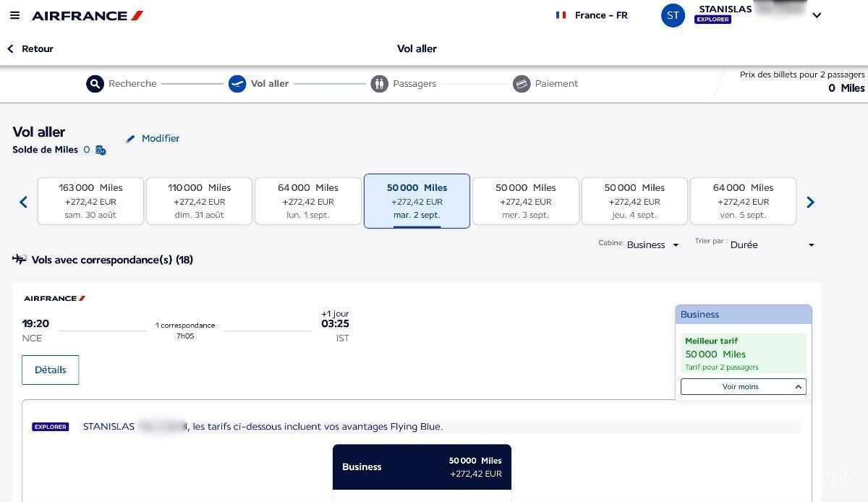Viewport: 868px width, 502px height.
Task: Open the Cabine Business dropdown
Action: click(x=653, y=245)
